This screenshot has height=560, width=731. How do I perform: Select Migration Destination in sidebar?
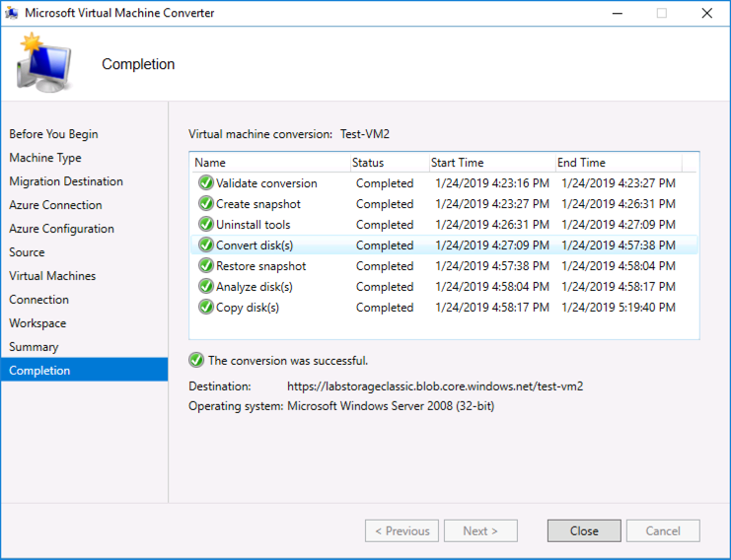point(66,181)
